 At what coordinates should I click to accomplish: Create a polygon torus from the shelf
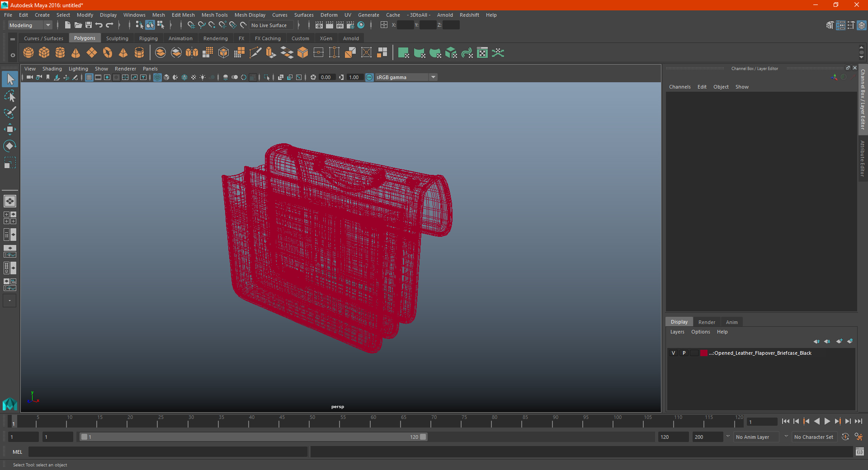[x=108, y=53]
